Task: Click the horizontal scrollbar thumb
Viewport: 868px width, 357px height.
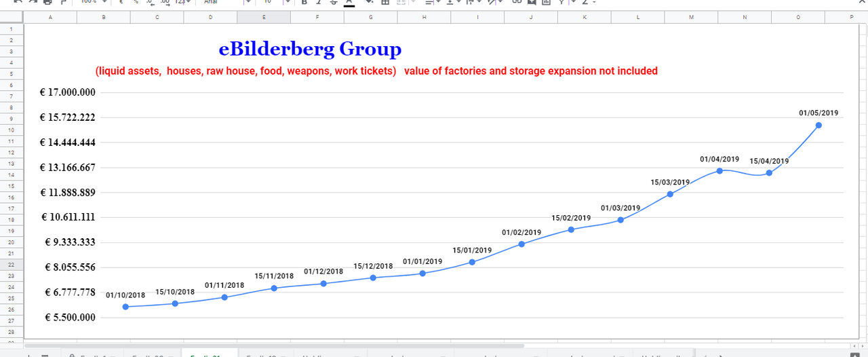Action: pos(273,345)
